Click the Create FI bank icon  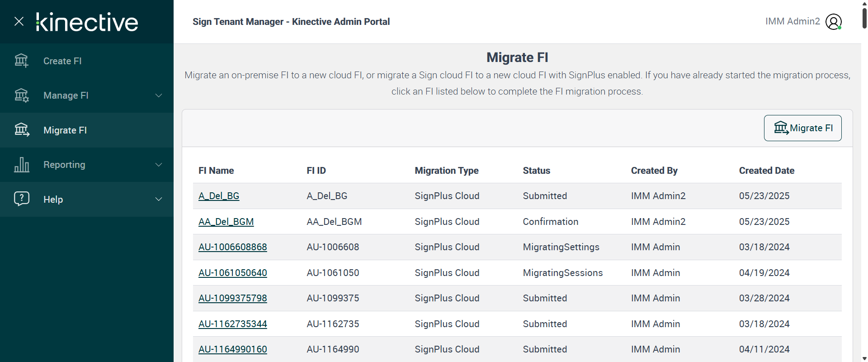click(x=21, y=61)
